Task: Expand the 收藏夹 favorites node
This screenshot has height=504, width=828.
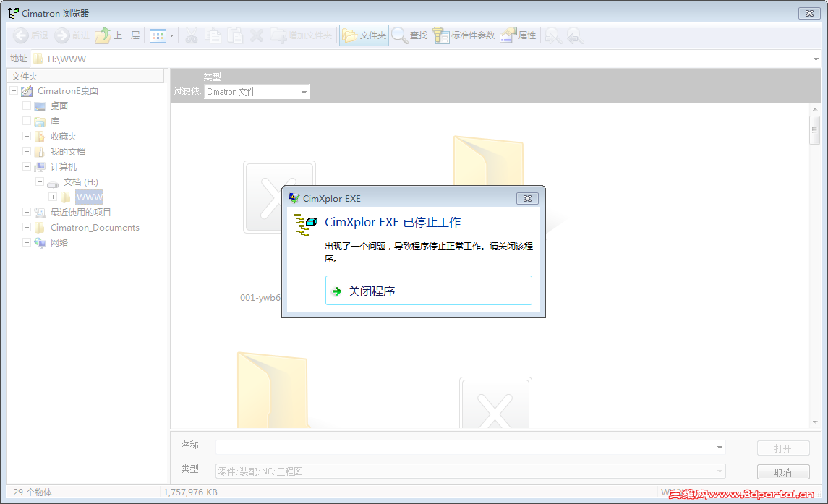Action: pyautogui.click(x=27, y=136)
